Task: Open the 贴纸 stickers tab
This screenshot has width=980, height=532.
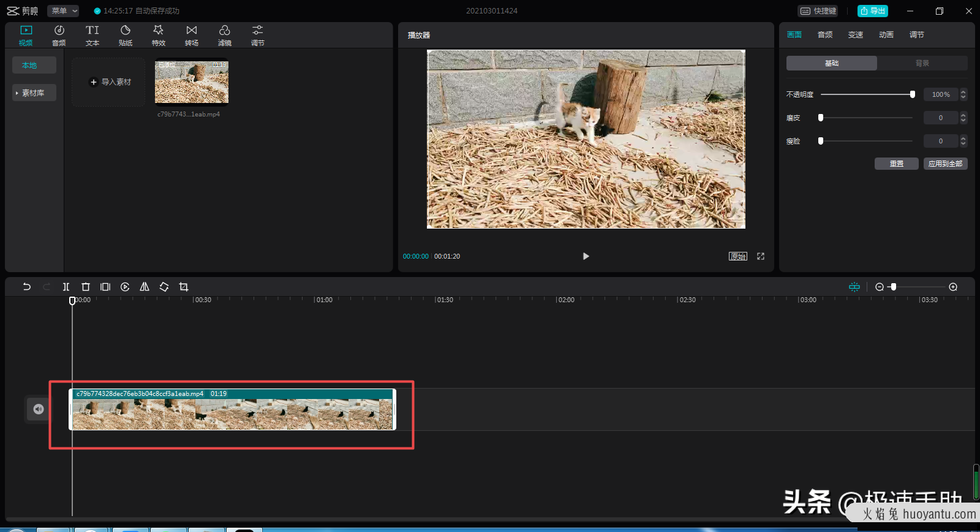Action: coord(126,36)
